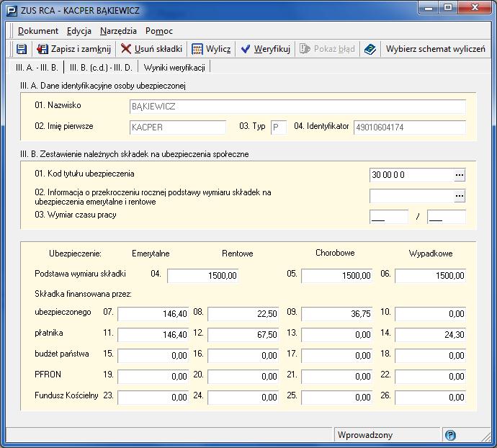Run the Wylicz calculation tool
Screen dimensions: 497x448
[211, 49]
